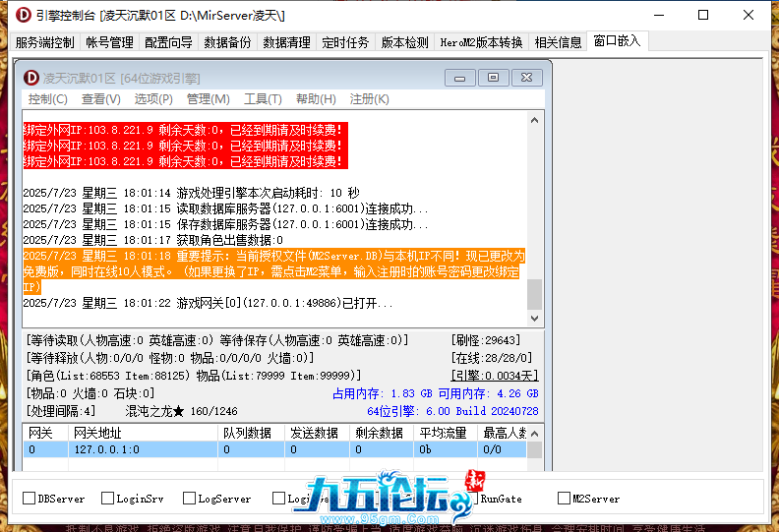Click the 混沌之龙★ 160/1246 status text
779x532 pixels.
point(181,411)
